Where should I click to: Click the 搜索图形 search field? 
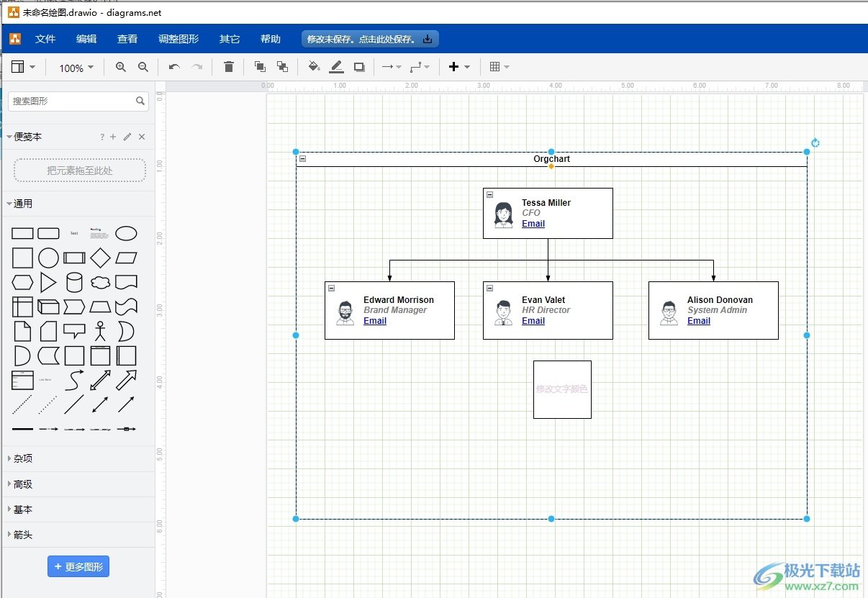72,101
